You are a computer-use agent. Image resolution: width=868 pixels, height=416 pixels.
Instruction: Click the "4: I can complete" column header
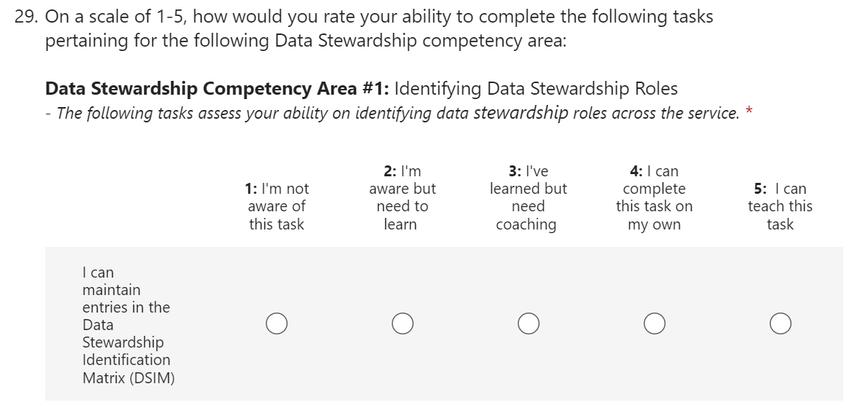(x=654, y=197)
